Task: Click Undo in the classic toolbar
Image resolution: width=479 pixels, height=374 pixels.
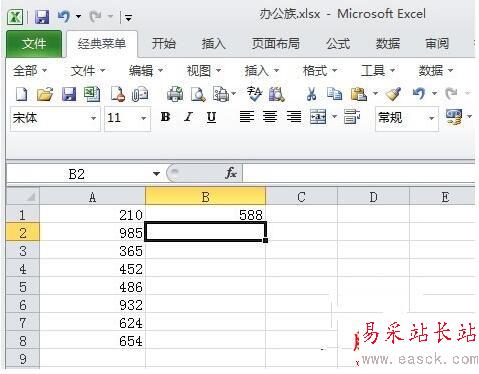Action: click(x=419, y=94)
